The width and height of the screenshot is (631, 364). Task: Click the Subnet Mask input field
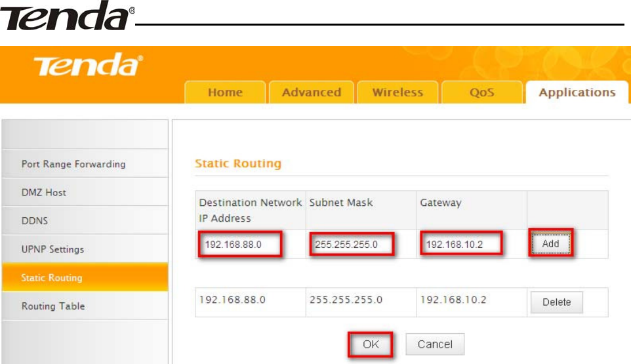pyautogui.click(x=352, y=244)
